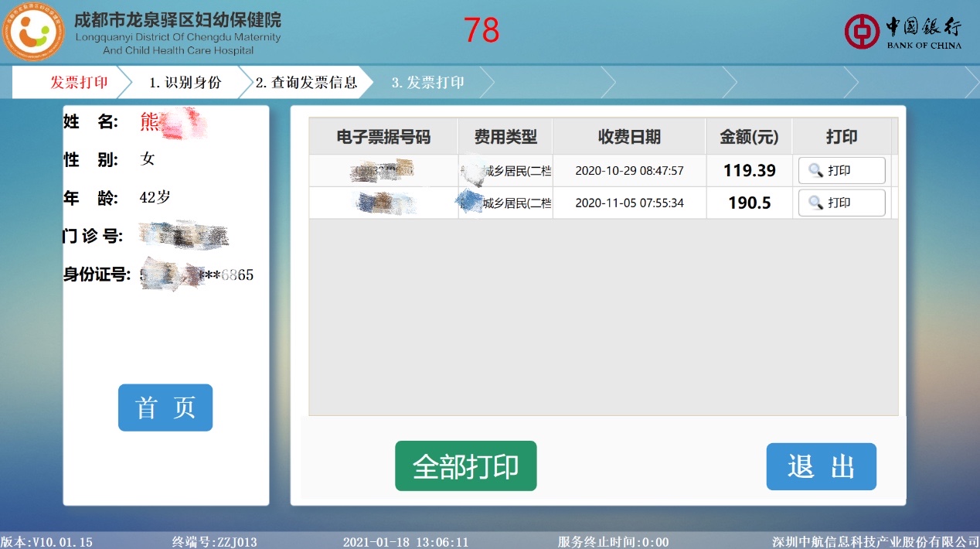
Task: Print the 190.5 yuan invoice
Action: (841, 203)
